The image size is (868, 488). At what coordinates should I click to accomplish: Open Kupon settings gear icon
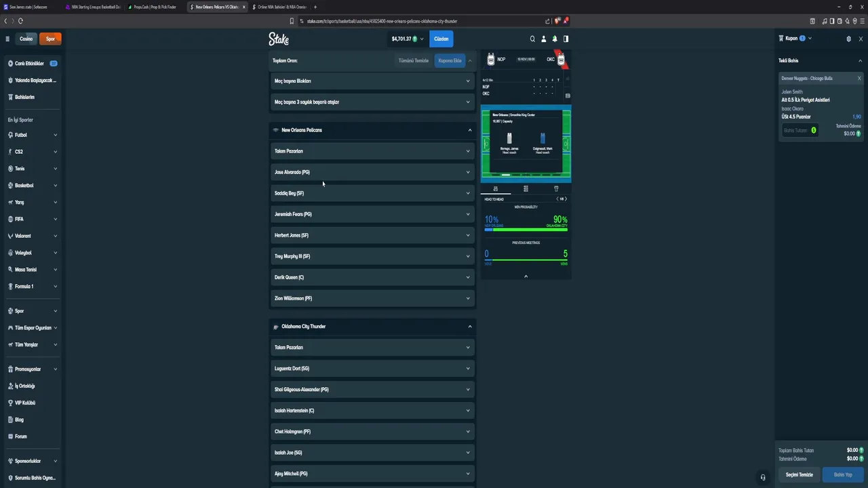pyautogui.click(x=848, y=39)
